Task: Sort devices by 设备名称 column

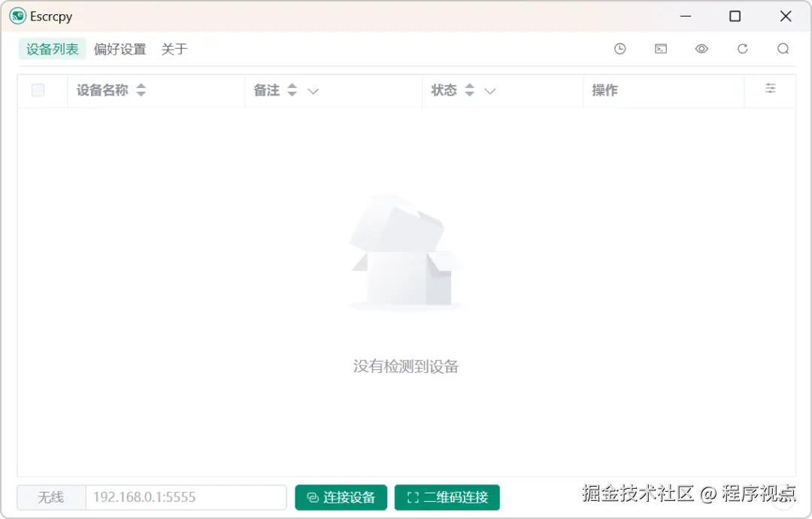Action: pos(141,90)
